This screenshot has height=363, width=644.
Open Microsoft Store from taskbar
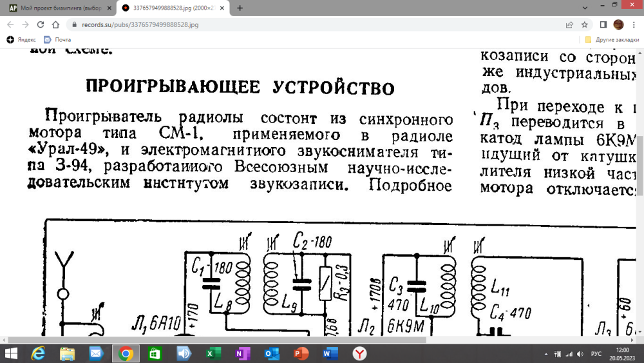point(155,353)
